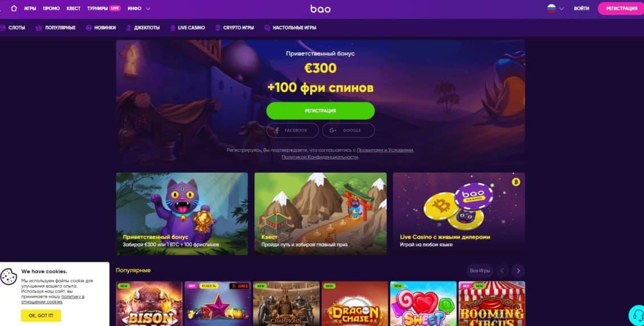Go to the home icon in top bar
The width and height of the screenshot is (644, 326).
(14, 8)
